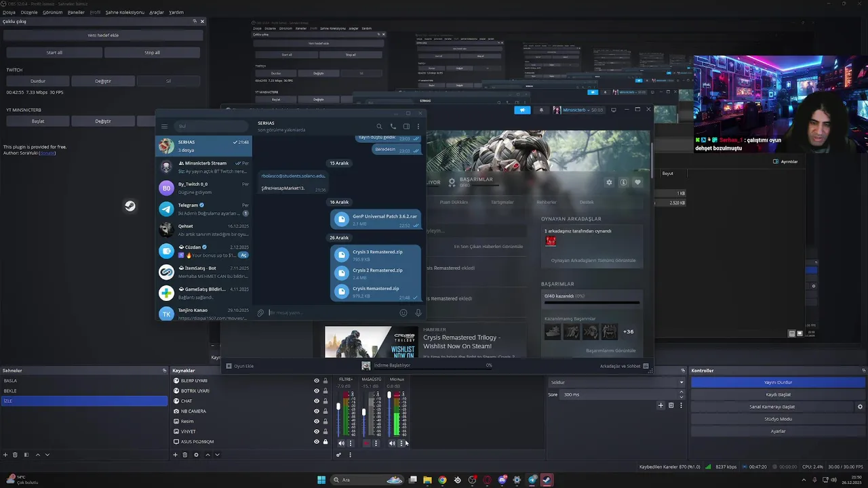Record a voice message in Telegram
Image resolution: width=868 pixels, height=488 pixels.
pyautogui.click(x=418, y=312)
